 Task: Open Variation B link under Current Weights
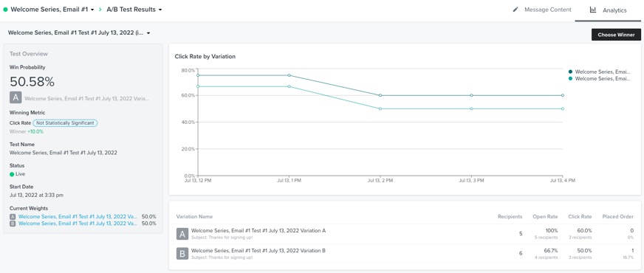point(78,224)
